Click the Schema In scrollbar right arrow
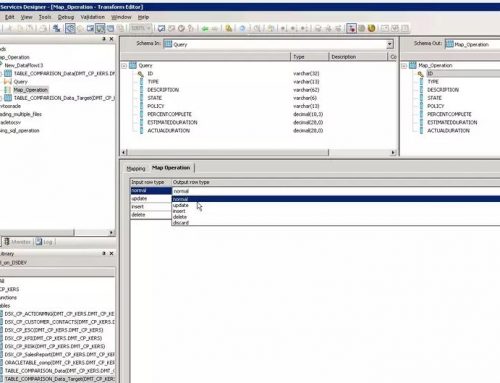 click(x=393, y=152)
